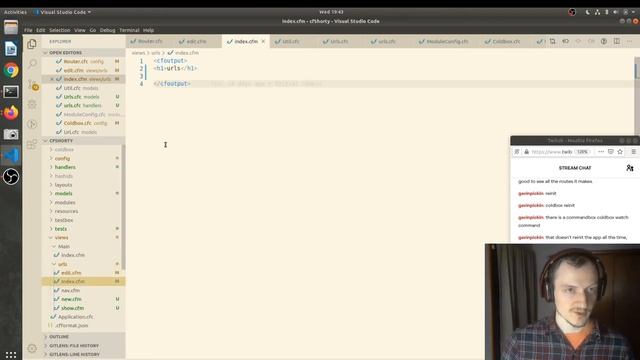Collapse the OPEN EDITORS section

(83, 53)
